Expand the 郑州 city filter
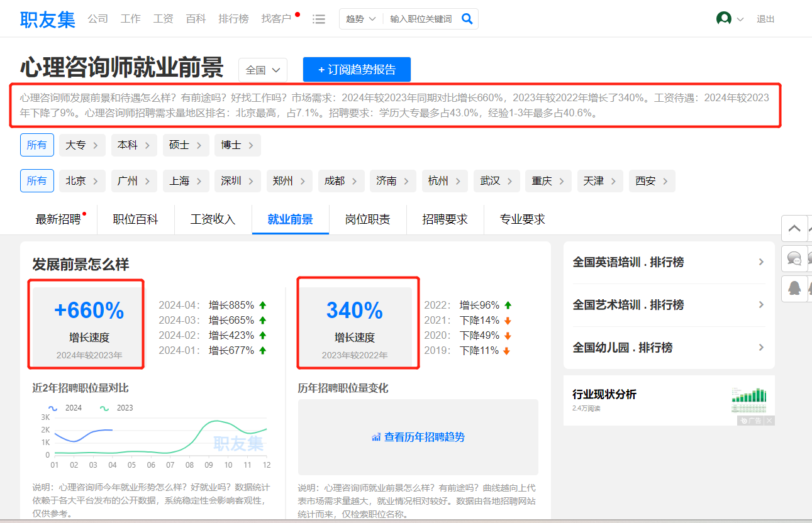Screen dimensions: 812x523 289,181
